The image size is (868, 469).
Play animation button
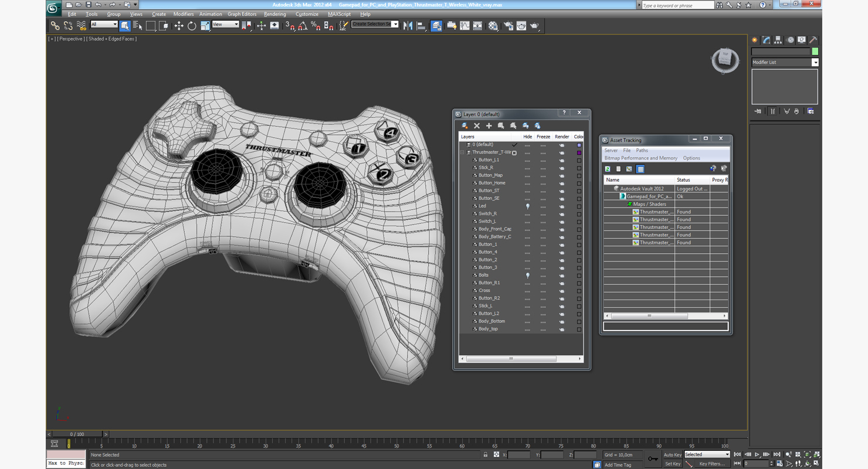pyautogui.click(x=757, y=454)
